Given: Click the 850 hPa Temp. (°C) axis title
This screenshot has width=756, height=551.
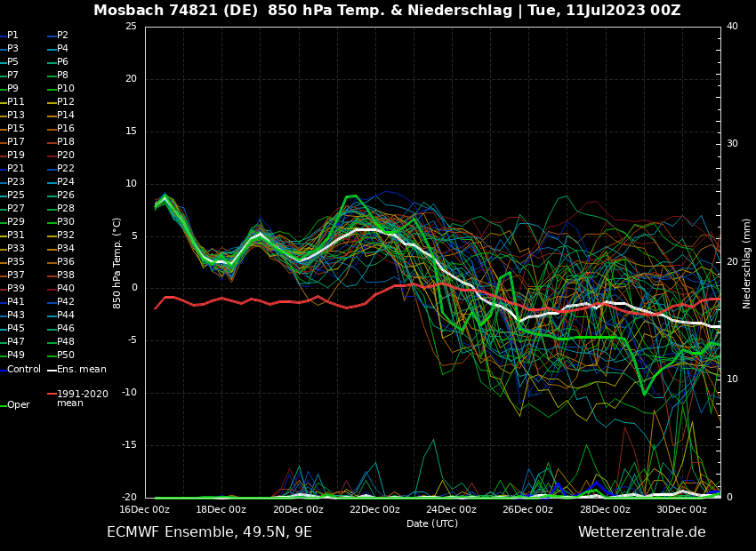Looking at the screenshot, I should (x=117, y=262).
